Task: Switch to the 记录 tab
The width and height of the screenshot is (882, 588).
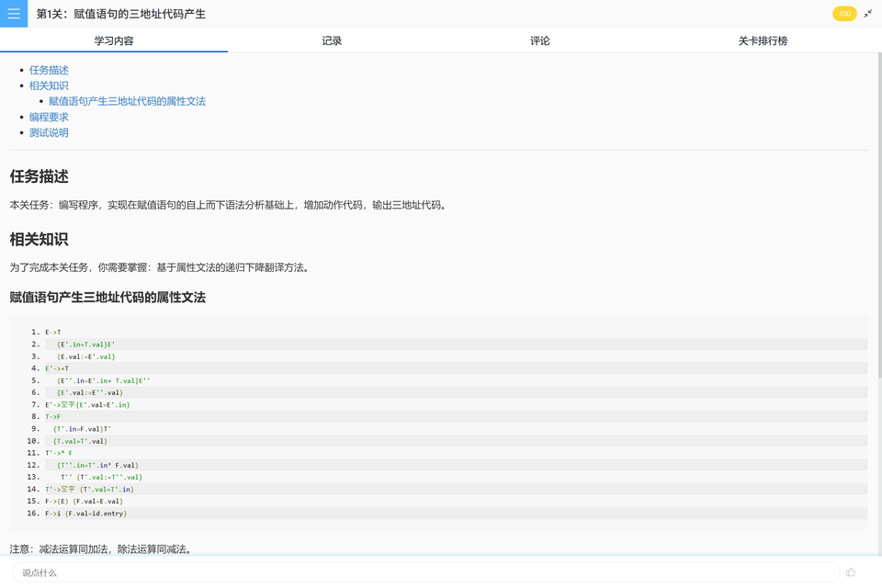Action: point(331,40)
